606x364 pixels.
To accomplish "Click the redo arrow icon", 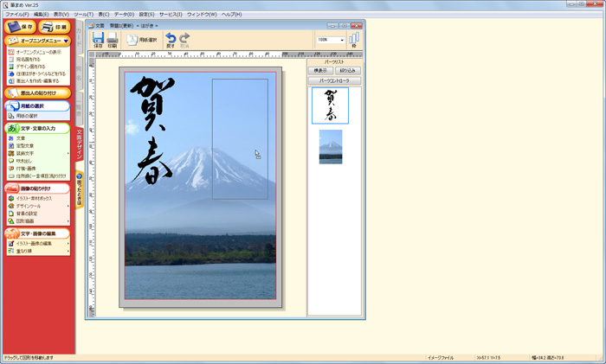I will 184,40.
